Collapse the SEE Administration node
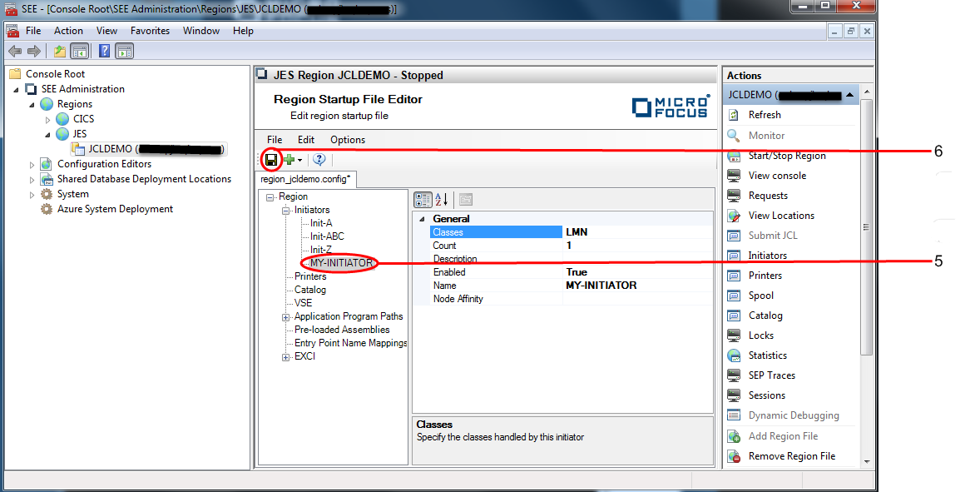Viewport: 980px width, 492px height. pos(17,89)
